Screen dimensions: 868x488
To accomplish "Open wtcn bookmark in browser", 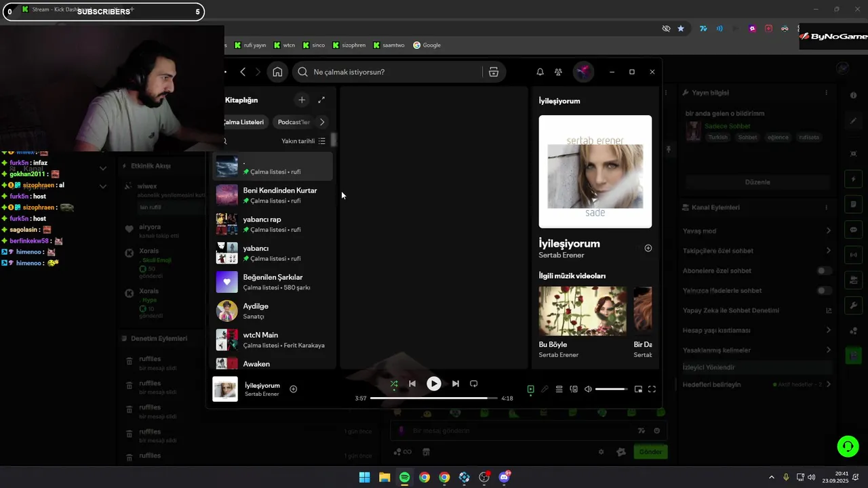I will (x=284, y=45).
